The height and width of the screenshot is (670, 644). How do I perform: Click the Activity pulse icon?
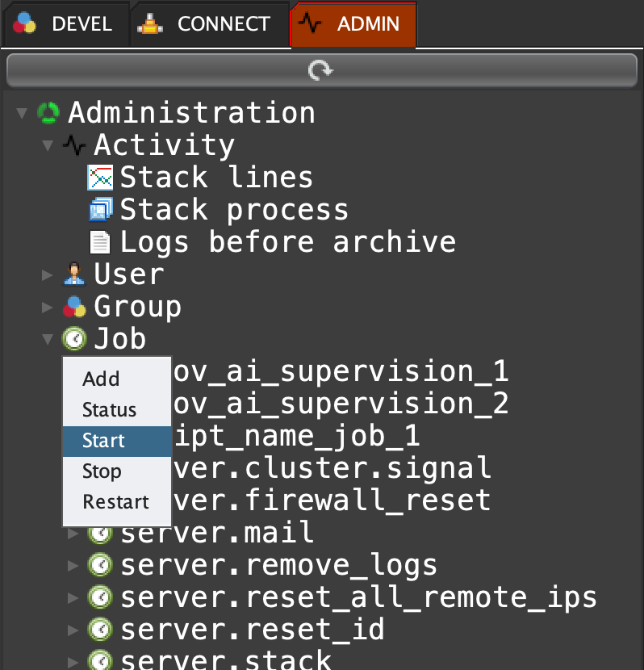click(74, 145)
